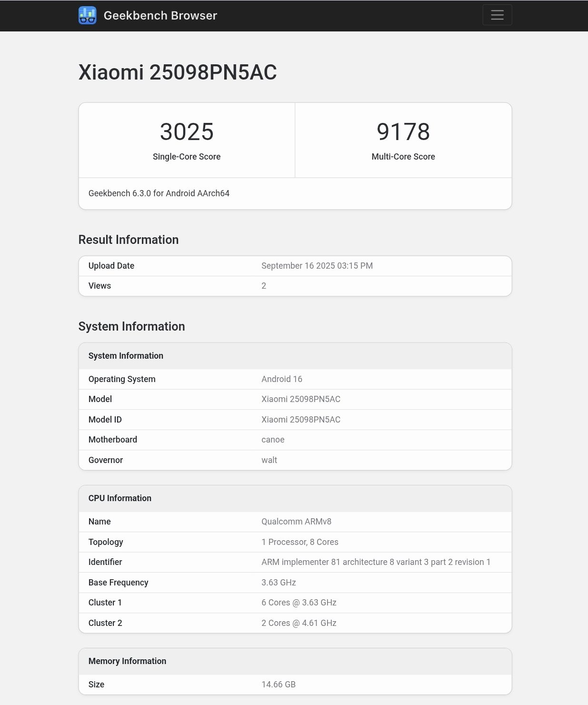
Task: Click the Cluster 2 frequency value
Action: 299,623
